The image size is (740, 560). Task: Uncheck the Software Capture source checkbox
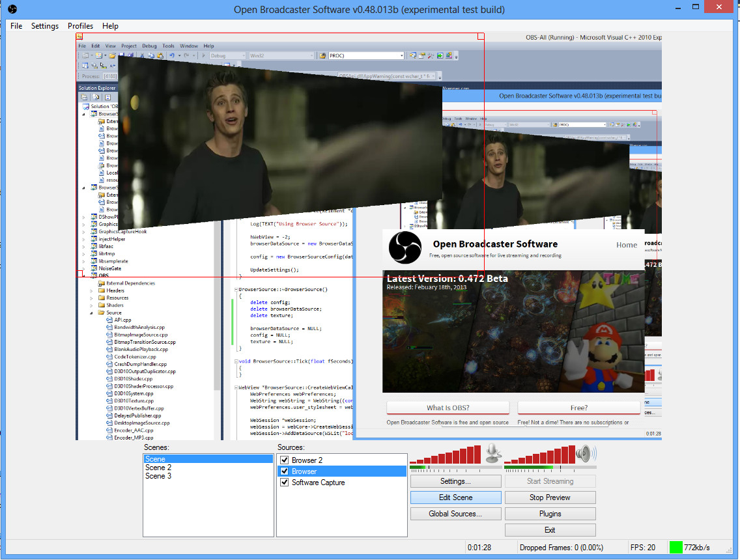(284, 483)
